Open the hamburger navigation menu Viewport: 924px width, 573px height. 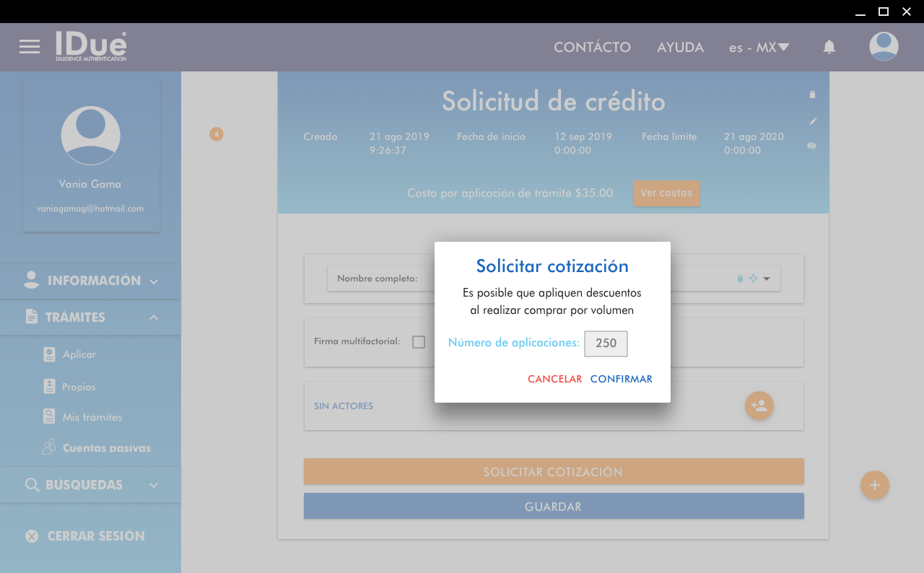30,47
